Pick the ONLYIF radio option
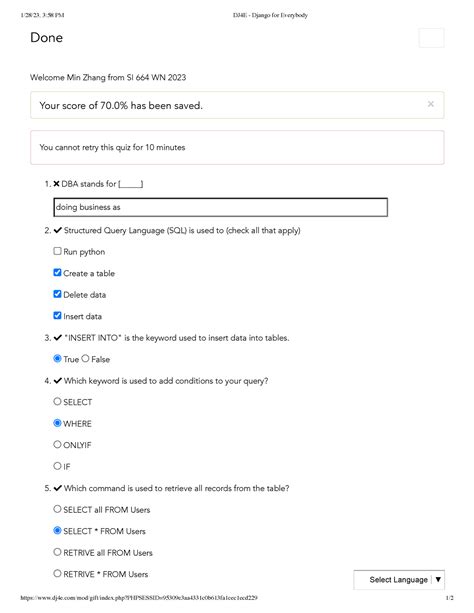Image resolution: width=474 pixels, height=613 pixels. [x=57, y=445]
